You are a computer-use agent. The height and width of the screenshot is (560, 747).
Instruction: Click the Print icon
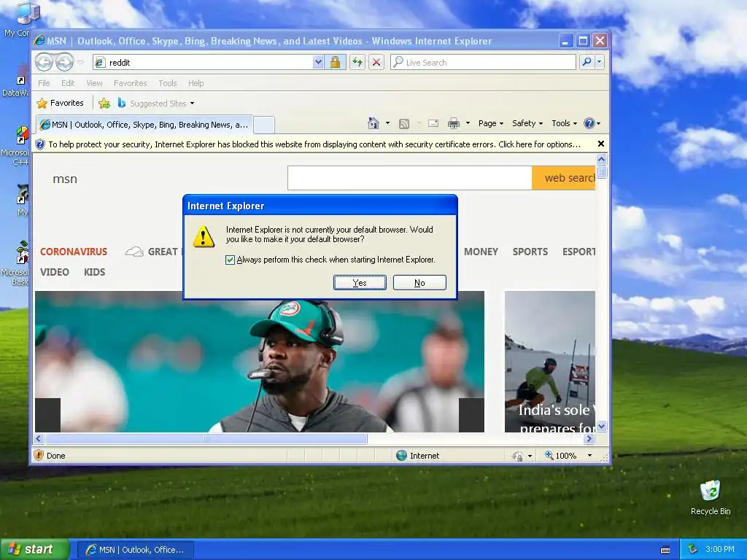tap(454, 123)
